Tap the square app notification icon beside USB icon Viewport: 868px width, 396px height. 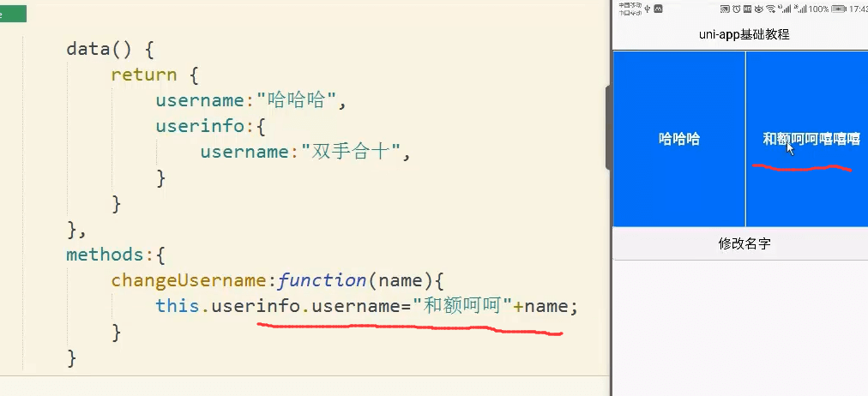(658, 9)
